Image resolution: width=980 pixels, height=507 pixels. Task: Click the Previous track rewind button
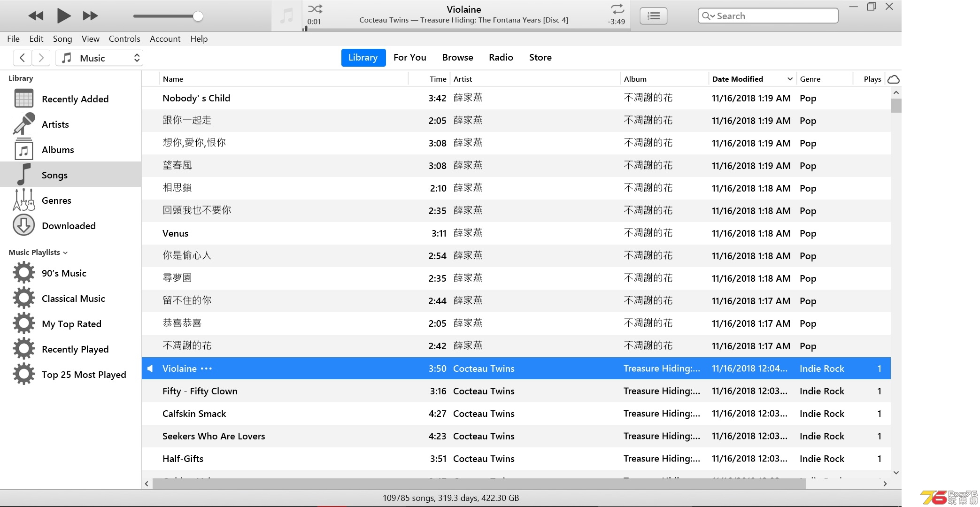coord(36,16)
